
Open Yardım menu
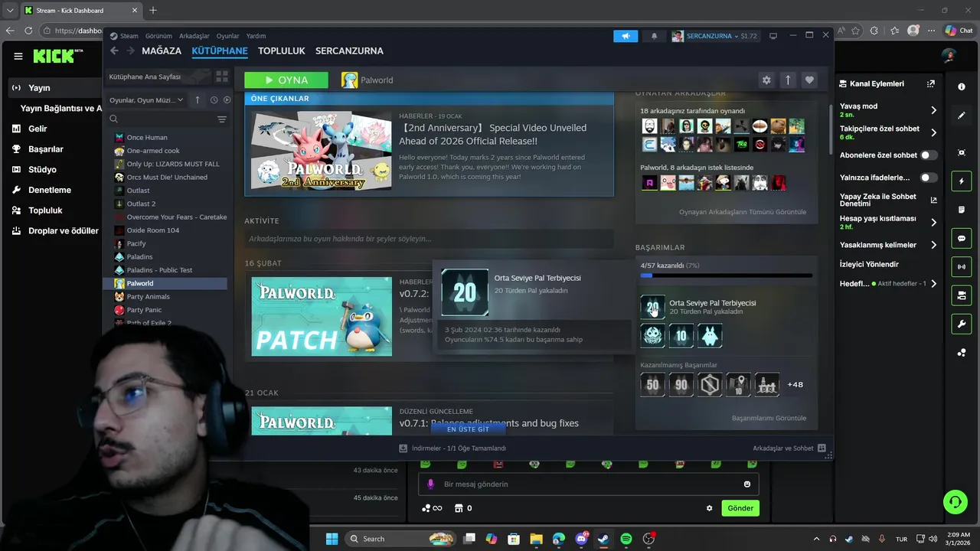click(256, 36)
